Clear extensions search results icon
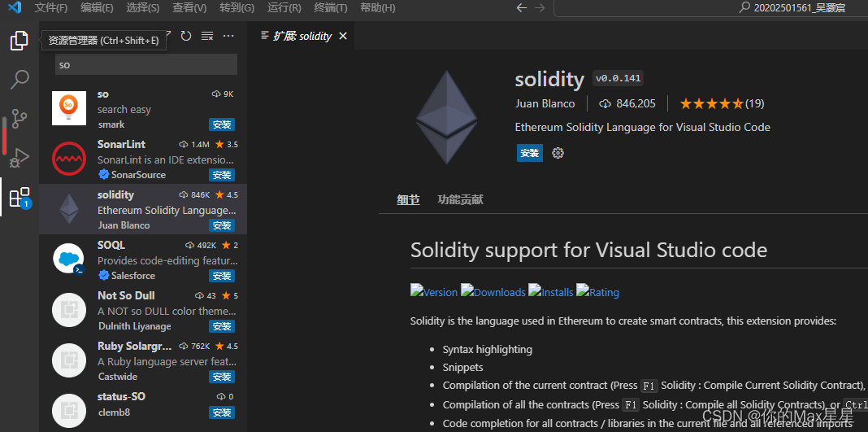The image size is (868, 432). (x=207, y=36)
